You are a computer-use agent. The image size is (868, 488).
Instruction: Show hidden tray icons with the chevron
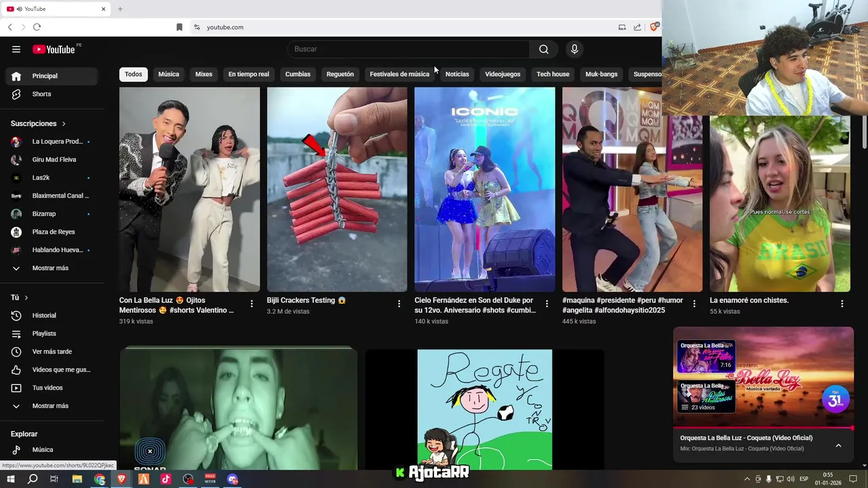[747, 479]
